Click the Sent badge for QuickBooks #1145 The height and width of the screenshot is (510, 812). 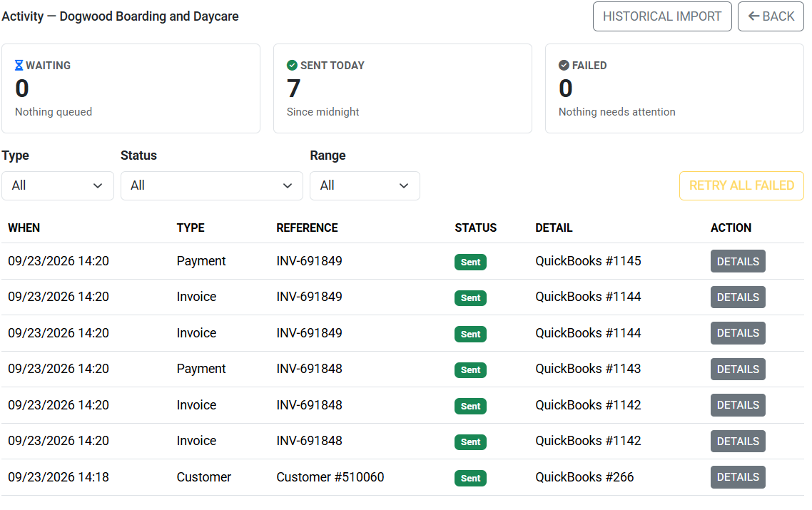click(470, 262)
